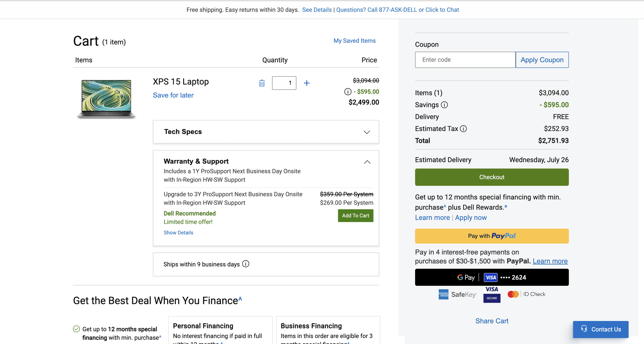Viewport: 644px width, 344px height.
Task: Show Details of the 3Y ProSupport upgrade
Action: click(x=178, y=233)
